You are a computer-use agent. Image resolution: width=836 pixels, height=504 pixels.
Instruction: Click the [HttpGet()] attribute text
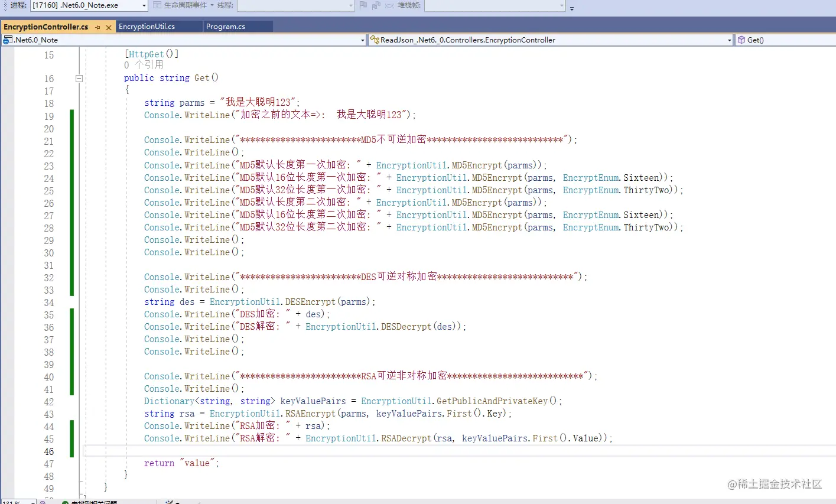[151, 54]
